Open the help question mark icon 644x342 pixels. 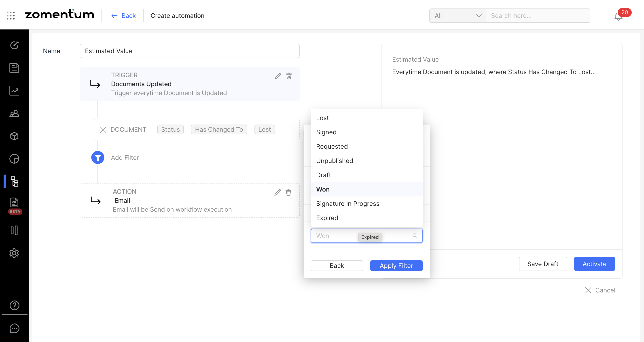click(x=14, y=305)
